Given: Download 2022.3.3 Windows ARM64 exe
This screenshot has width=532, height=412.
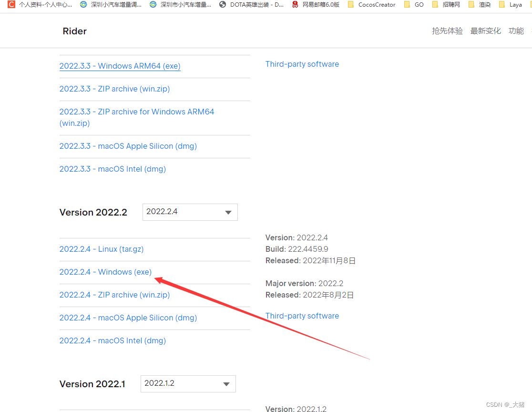Looking at the screenshot, I should (120, 66).
